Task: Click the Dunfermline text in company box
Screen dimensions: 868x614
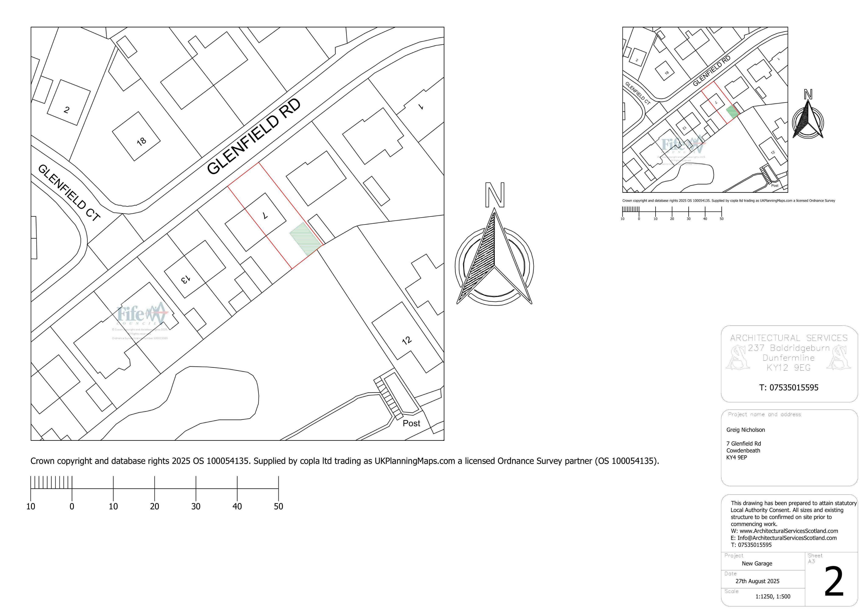Action: tap(789, 358)
